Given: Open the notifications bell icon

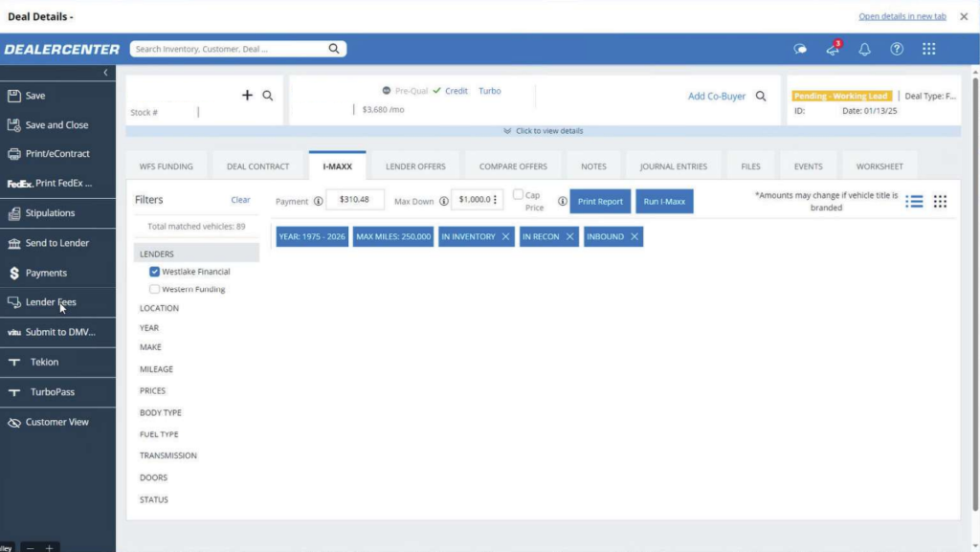Looking at the screenshot, I should point(864,49).
